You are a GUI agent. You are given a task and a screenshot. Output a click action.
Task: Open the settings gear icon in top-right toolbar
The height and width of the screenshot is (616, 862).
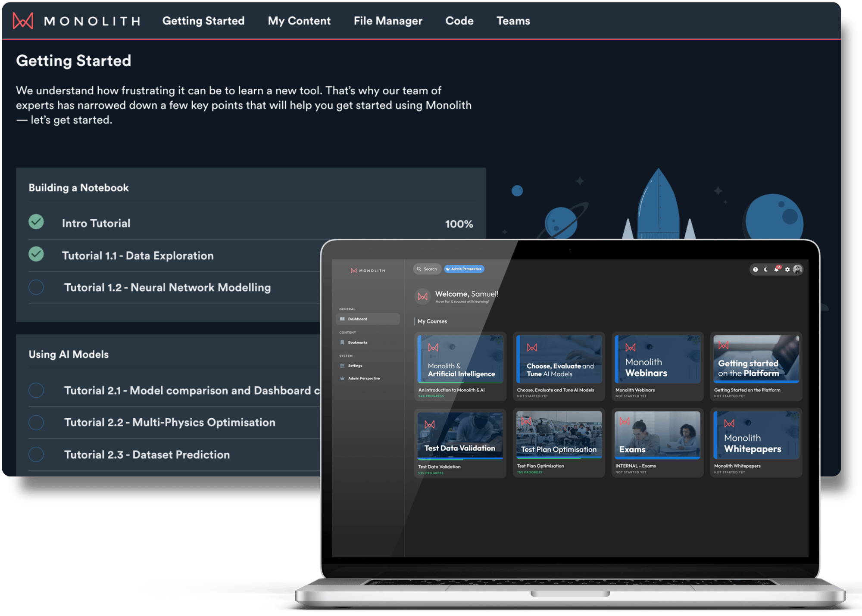coord(787,269)
